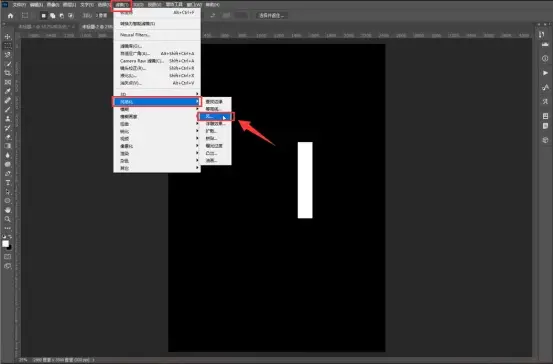Select the Lasso tool

coord(7,55)
